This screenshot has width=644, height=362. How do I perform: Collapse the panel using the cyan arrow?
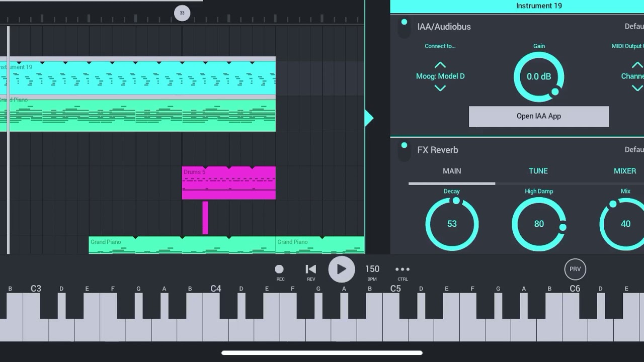pos(369,118)
